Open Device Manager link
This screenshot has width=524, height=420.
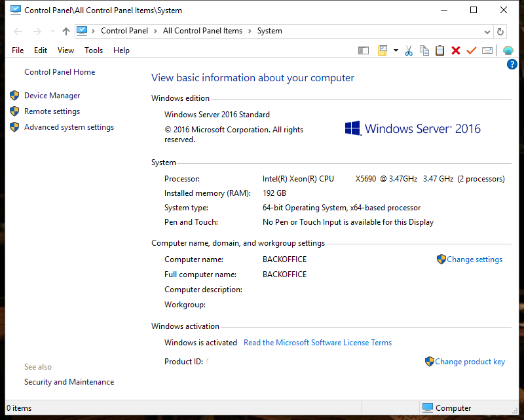point(52,96)
